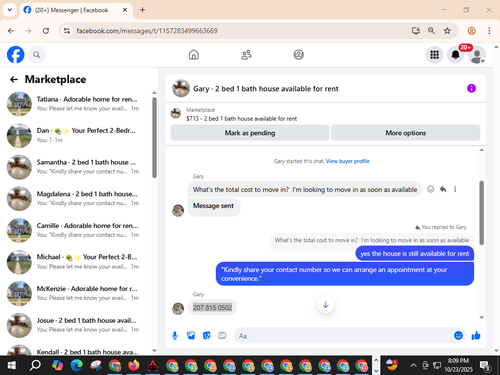The width and height of the screenshot is (500, 375).
Task: Click the Facebook logo
Action: pos(16,55)
